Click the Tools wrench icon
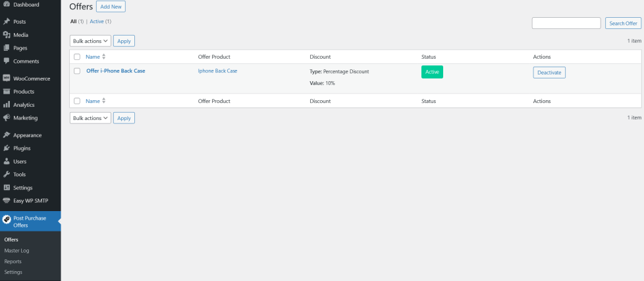Viewport: 644px width, 281px height. click(x=6, y=175)
